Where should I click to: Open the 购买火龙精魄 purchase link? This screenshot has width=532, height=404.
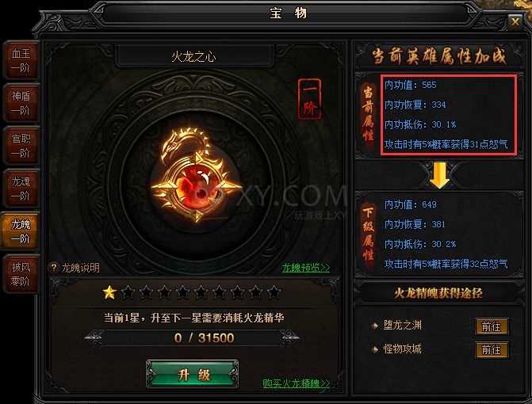tap(297, 383)
